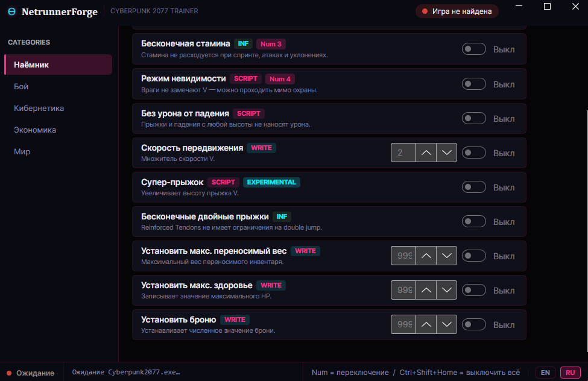This screenshot has width=588, height=381.
Task: Click INF tag on Бесконечные двойные прыжки
Action: [282, 216]
